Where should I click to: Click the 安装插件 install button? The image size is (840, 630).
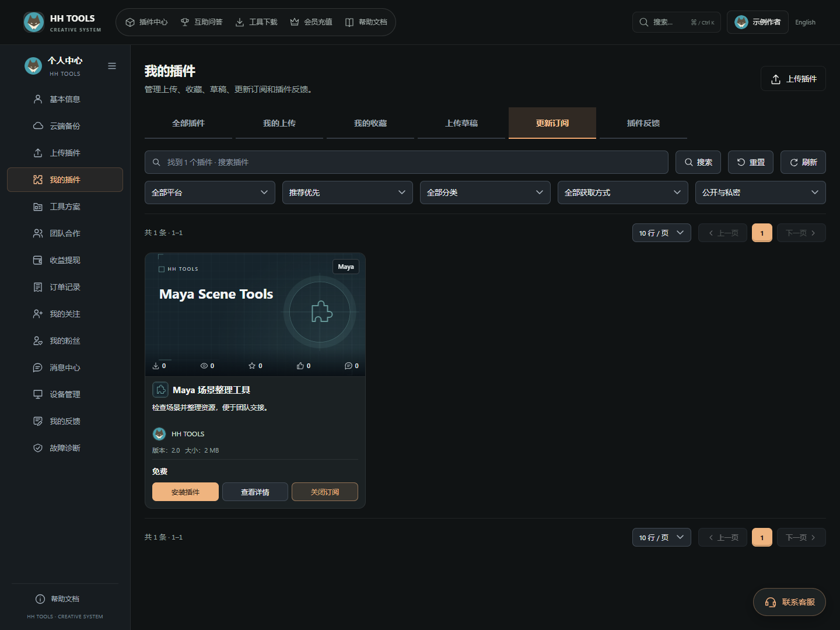(x=185, y=492)
